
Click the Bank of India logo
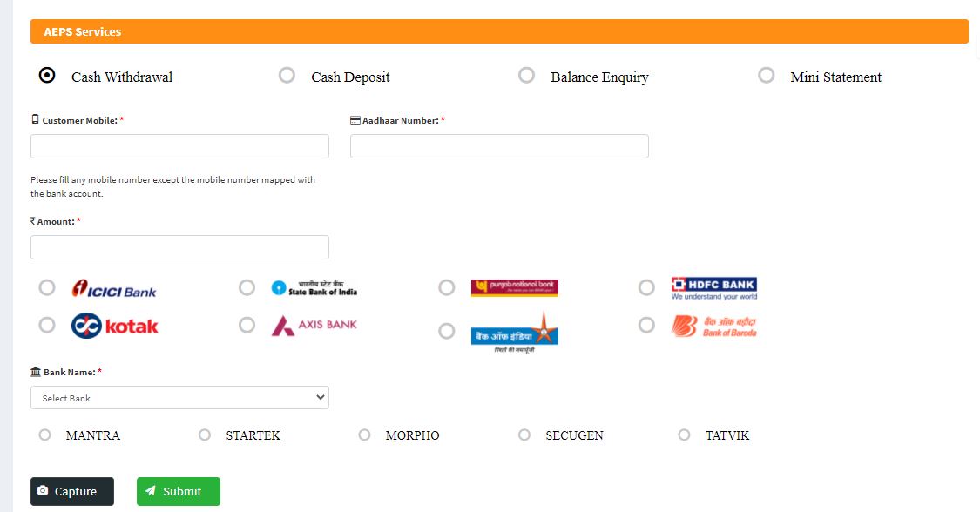(x=514, y=331)
